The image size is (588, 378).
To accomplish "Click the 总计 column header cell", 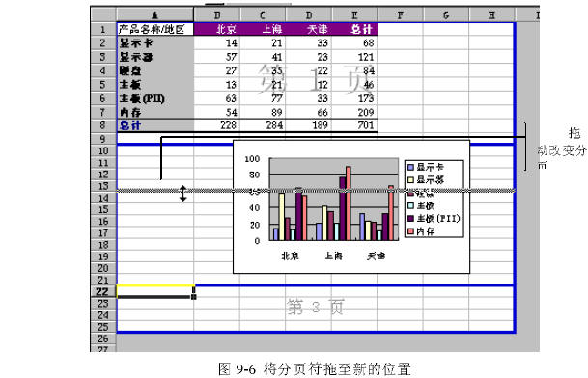I will [354, 29].
